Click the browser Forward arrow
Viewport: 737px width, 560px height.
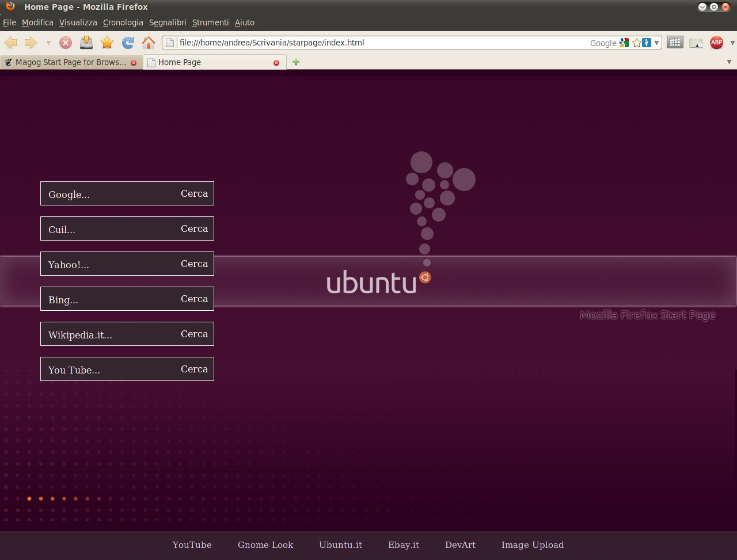click(31, 43)
